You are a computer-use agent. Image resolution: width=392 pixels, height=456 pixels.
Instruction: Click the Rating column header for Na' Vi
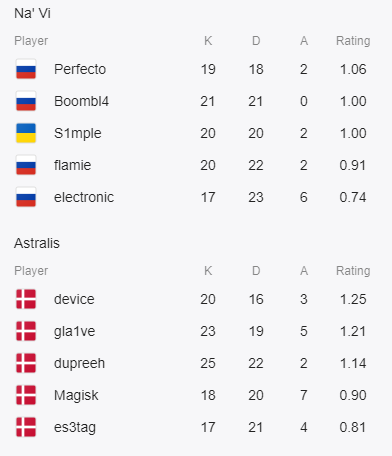coord(353,41)
